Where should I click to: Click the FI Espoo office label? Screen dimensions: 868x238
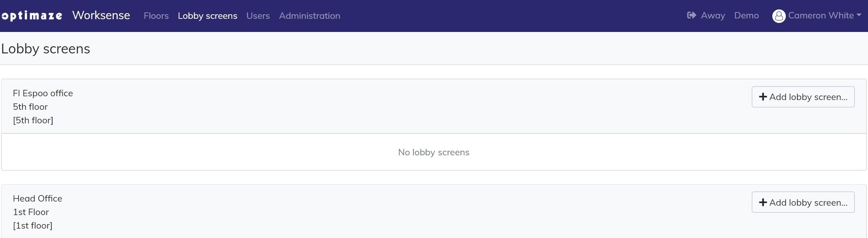43,93
